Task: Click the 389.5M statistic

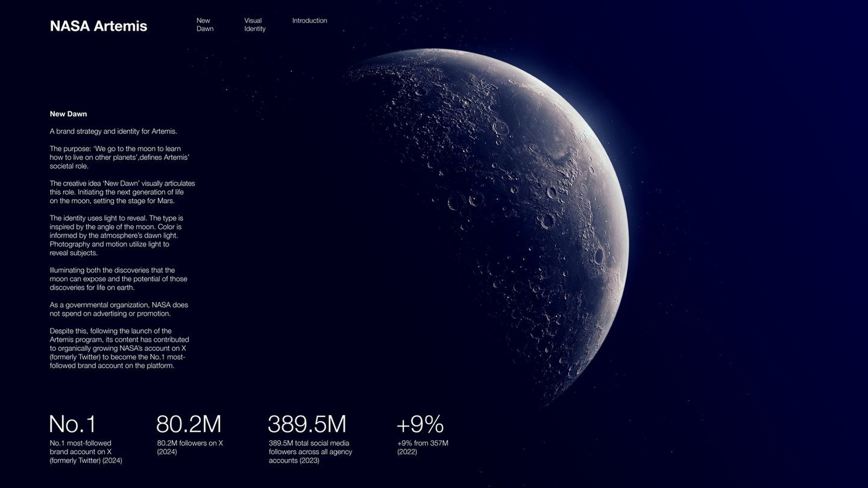Action: (307, 424)
